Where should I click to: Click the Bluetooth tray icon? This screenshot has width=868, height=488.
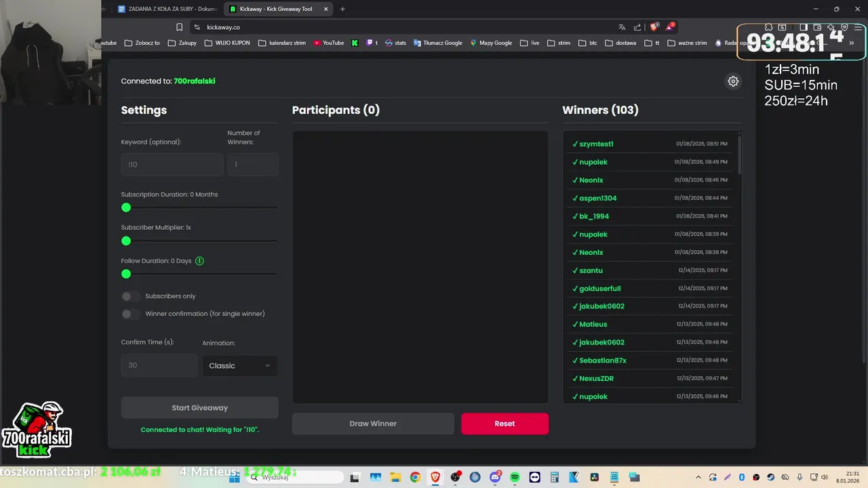point(741,477)
